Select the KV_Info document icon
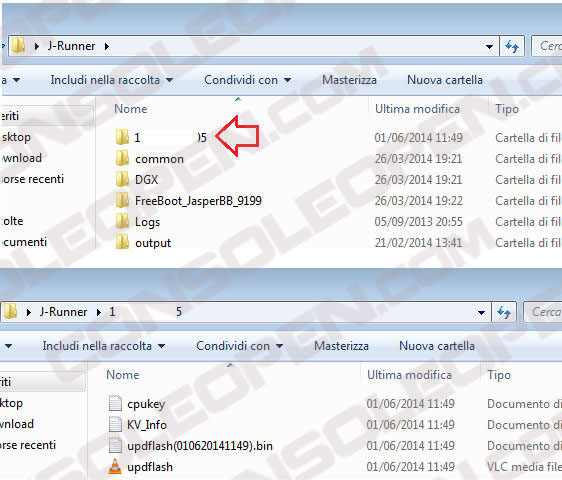The image size is (562, 480). click(115, 424)
